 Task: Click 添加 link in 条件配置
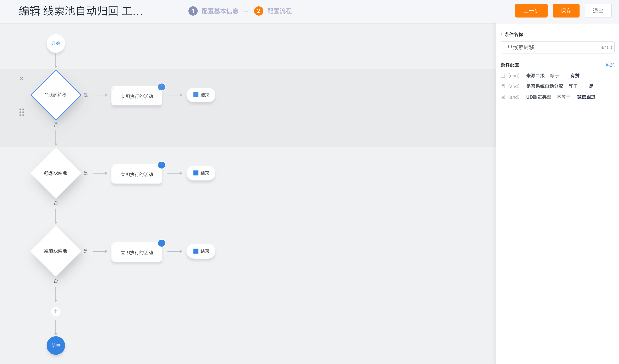(x=610, y=65)
